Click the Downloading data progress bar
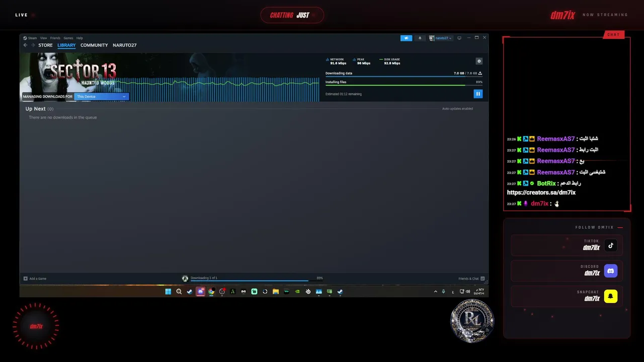The width and height of the screenshot is (644, 362). click(404, 77)
